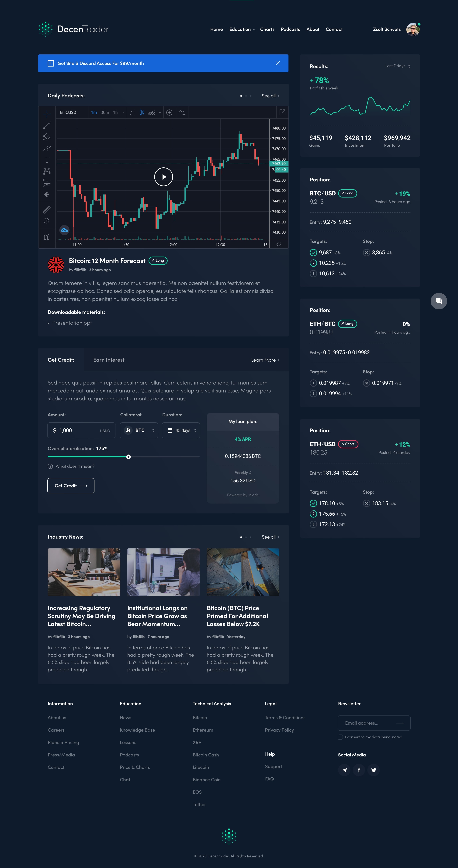Click the ruler measure tool icon
Screen dimensions: 458x868
point(47,210)
